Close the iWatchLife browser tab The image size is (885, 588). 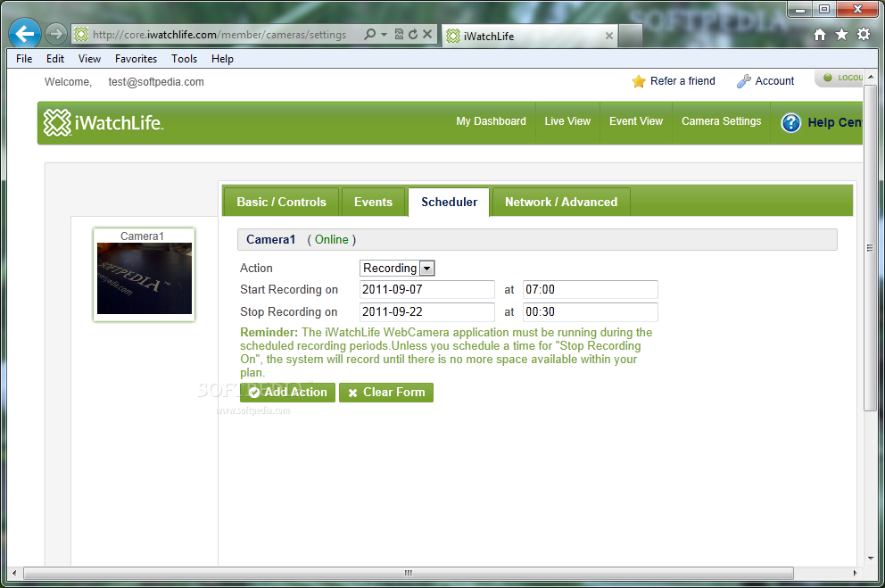click(609, 36)
